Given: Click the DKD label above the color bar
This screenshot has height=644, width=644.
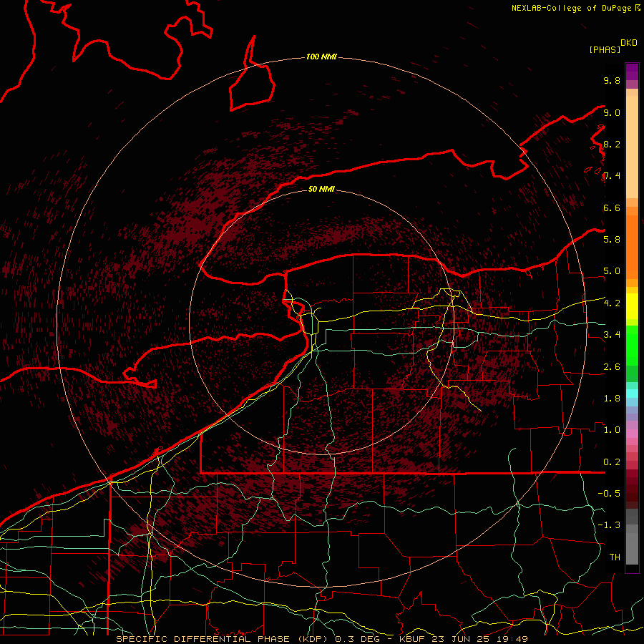Looking at the screenshot, I should (628, 43).
